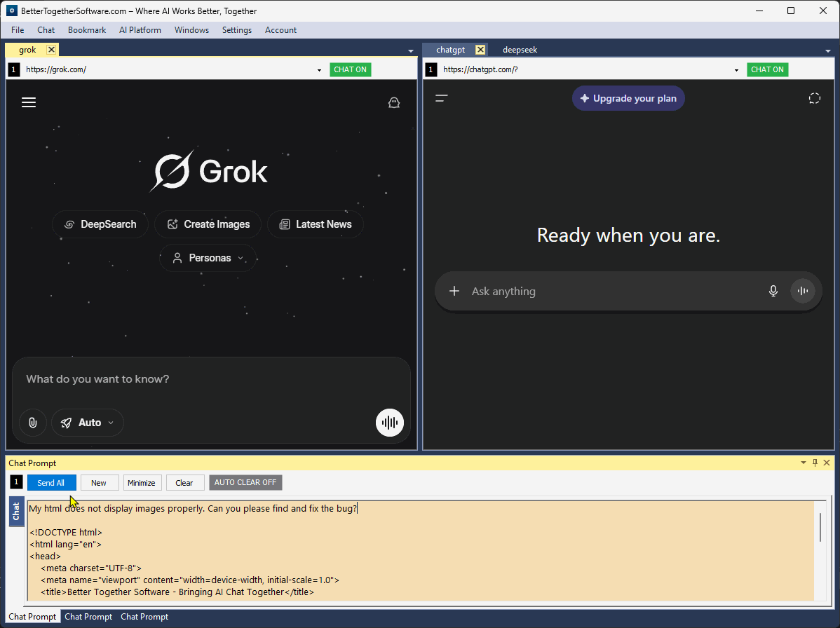The height and width of the screenshot is (628, 840).
Task: Open Grok hamburger menu icon
Action: pyautogui.click(x=28, y=102)
